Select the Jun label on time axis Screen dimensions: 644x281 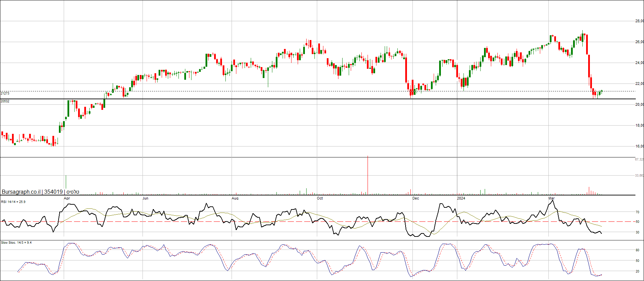click(145, 199)
